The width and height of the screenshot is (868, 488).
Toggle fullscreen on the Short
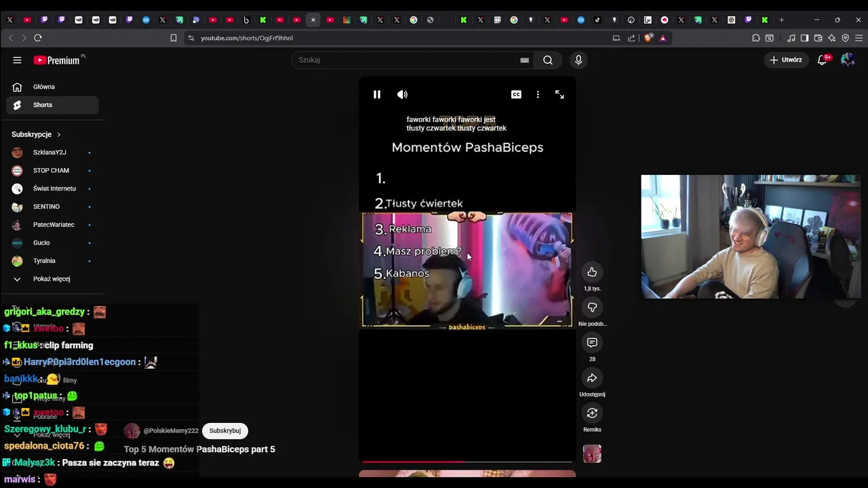[559, 94]
